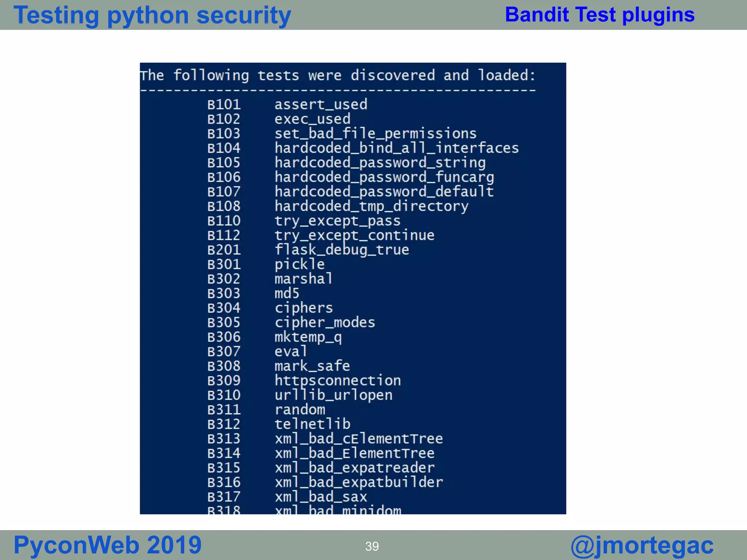The image size is (747, 560).
Task: Select the B311 random row
Action: 266,410
